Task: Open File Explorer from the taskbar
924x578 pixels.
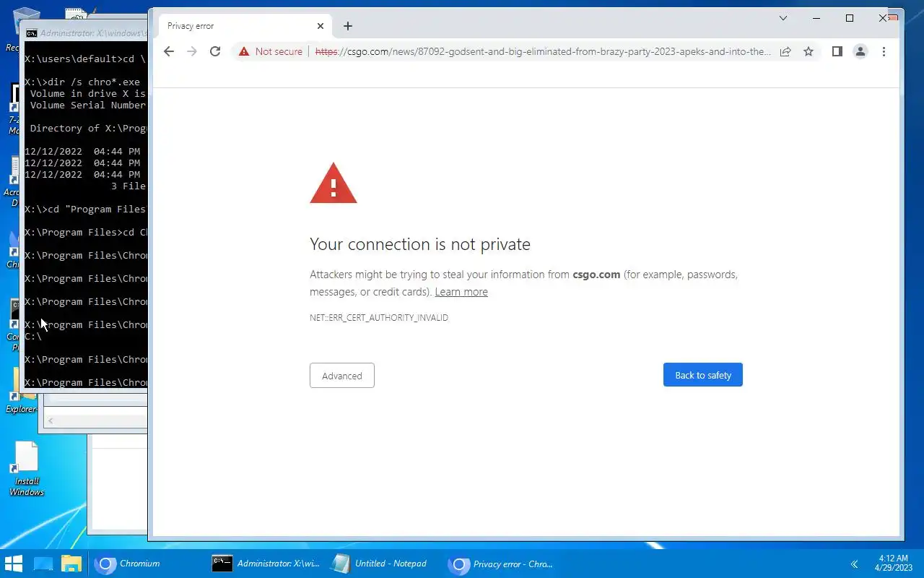Action: click(71, 564)
